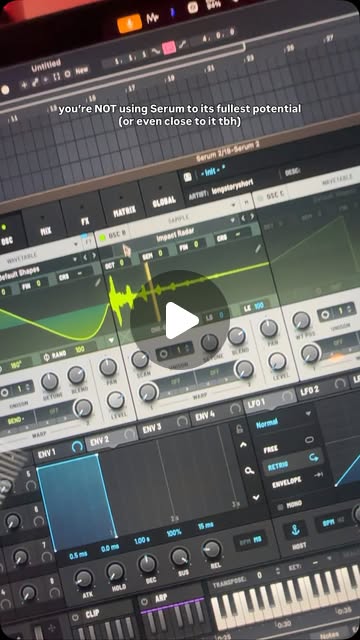
Task: Toggle the LFO HOST anchor button
Action: point(296,530)
